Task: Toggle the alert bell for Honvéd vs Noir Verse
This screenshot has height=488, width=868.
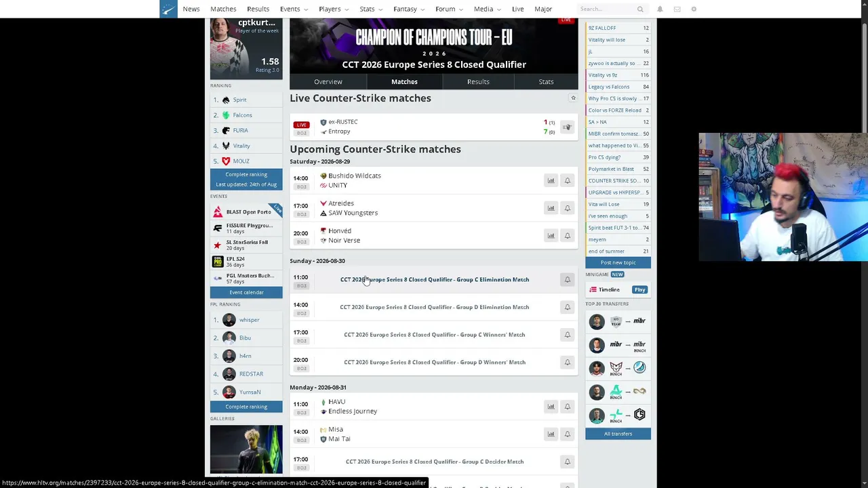Action: click(x=568, y=236)
